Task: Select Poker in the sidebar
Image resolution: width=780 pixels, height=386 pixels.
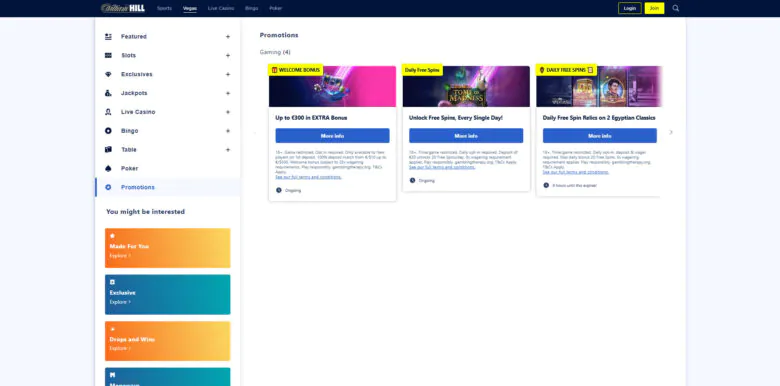Action: click(168, 169)
